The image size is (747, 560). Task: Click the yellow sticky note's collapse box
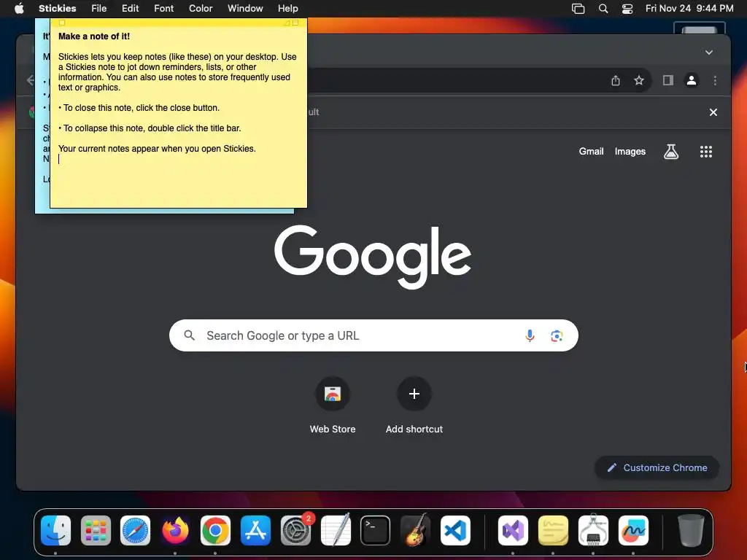[295, 23]
